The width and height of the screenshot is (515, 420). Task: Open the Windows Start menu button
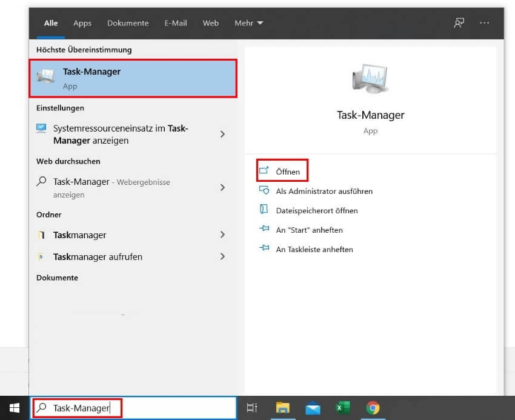coord(15,408)
